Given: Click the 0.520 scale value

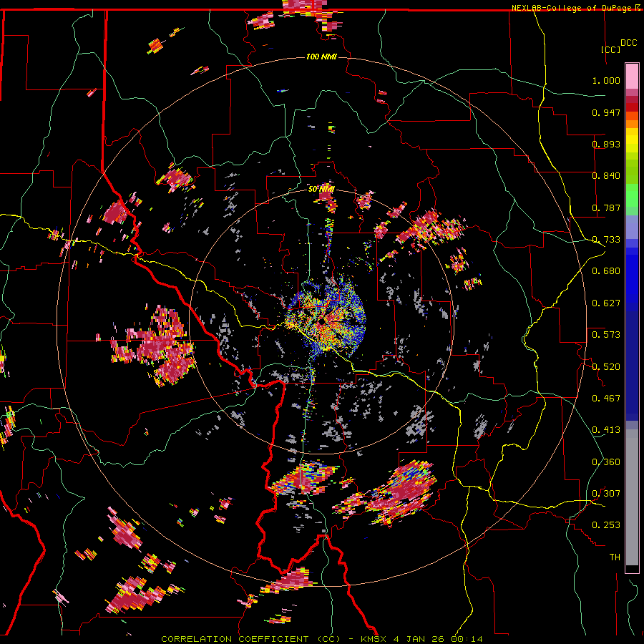Looking at the screenshot, I should click(x=606, y=367).
